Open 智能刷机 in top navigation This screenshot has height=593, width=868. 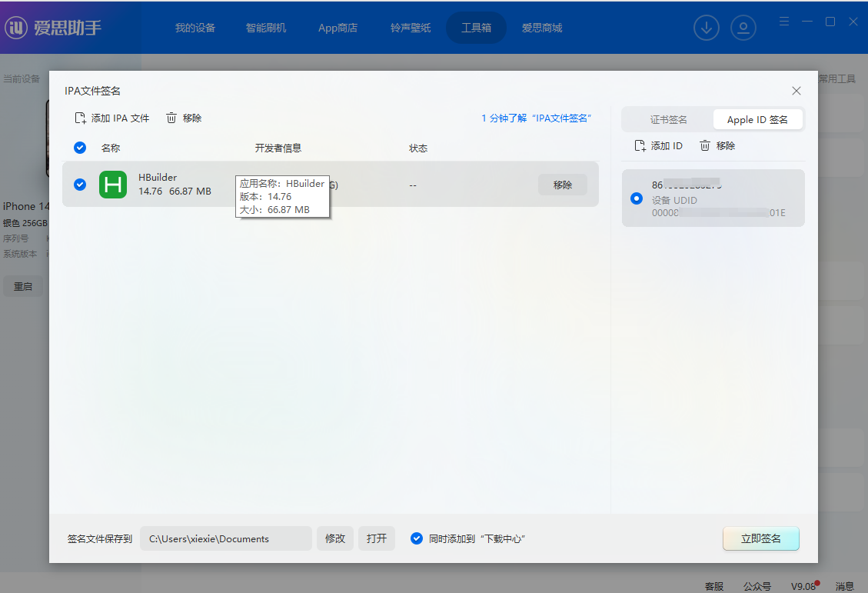266,28
